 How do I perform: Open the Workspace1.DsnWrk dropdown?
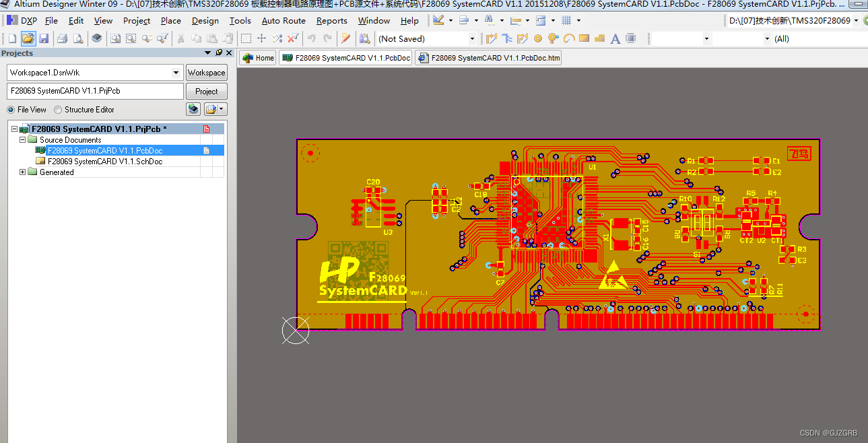coord(176,72)
